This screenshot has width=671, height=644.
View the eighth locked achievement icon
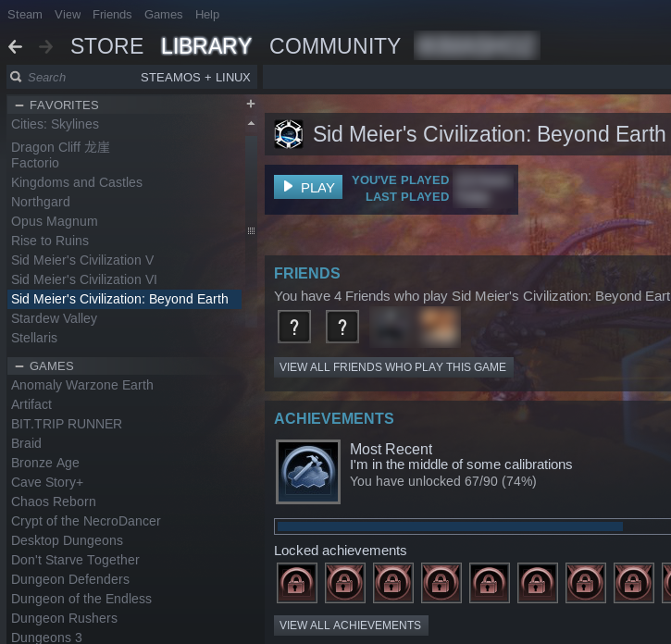click(634, 583)
